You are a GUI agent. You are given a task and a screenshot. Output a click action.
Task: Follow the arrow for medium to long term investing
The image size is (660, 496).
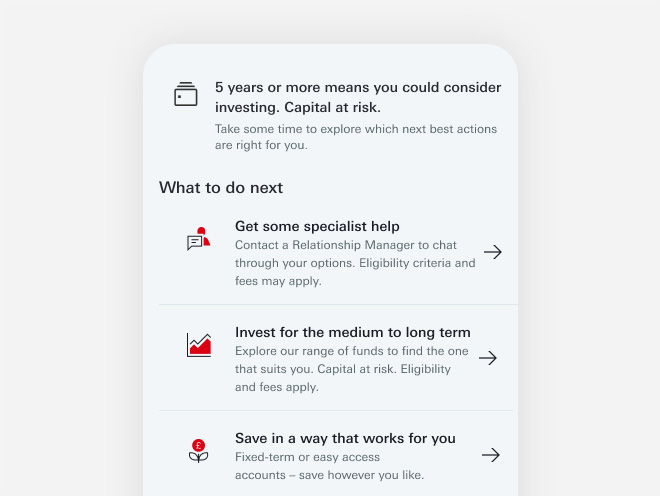(487, 358)
